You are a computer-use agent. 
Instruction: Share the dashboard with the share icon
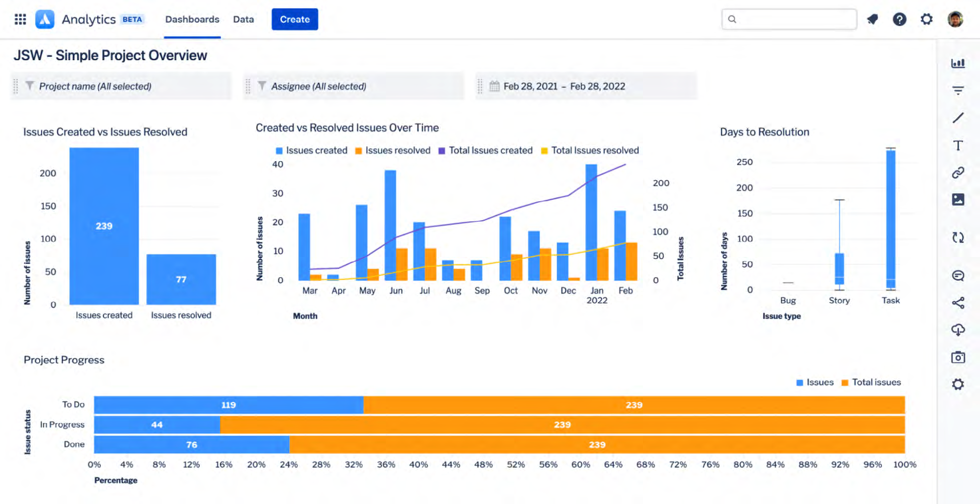[958, 303]
